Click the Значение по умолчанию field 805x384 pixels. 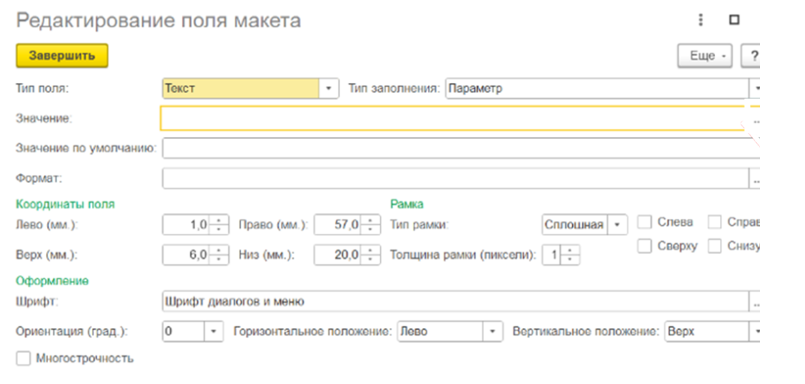[461, 148]
